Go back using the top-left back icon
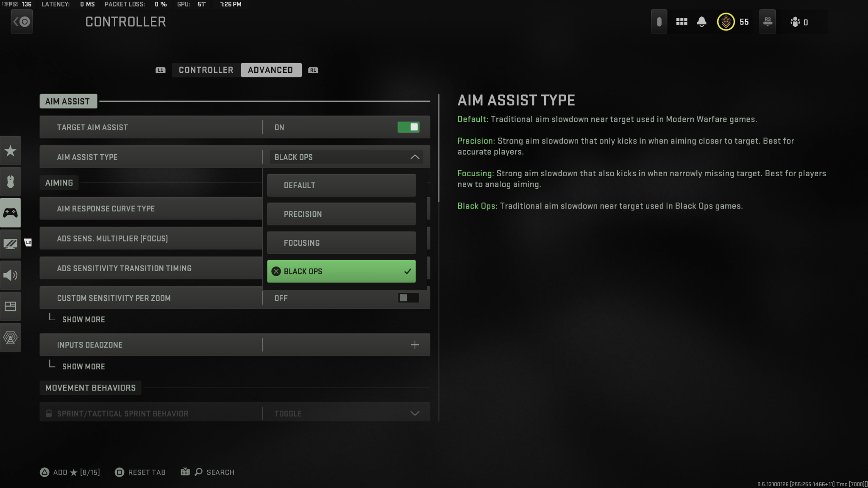Viewport: 868px width, 488px height. click(x=22, y=22)
